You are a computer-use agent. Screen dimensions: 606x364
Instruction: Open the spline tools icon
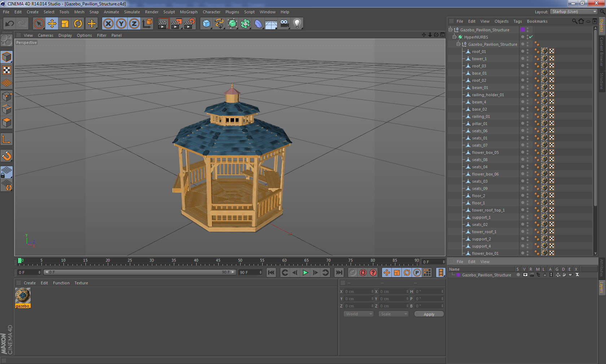tap(219, 24)
